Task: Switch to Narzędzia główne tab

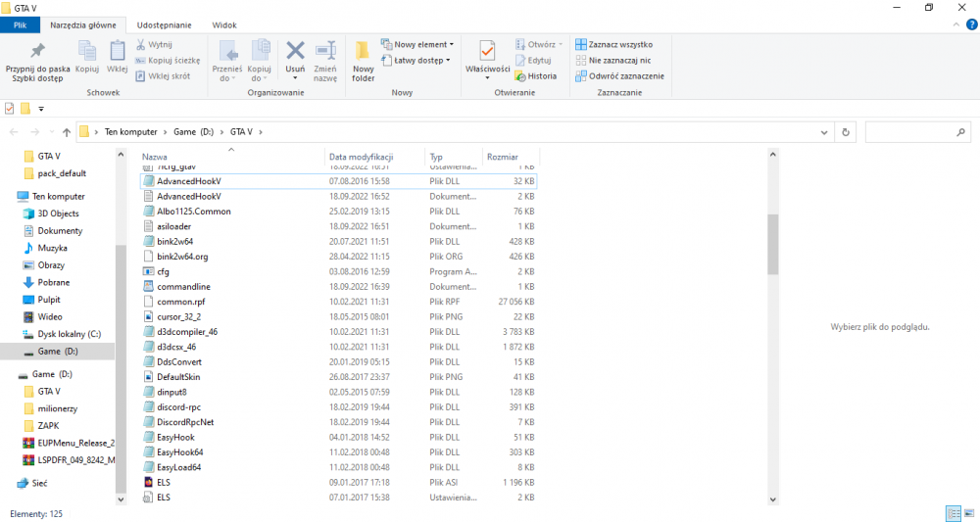Action: pos(83,25)
